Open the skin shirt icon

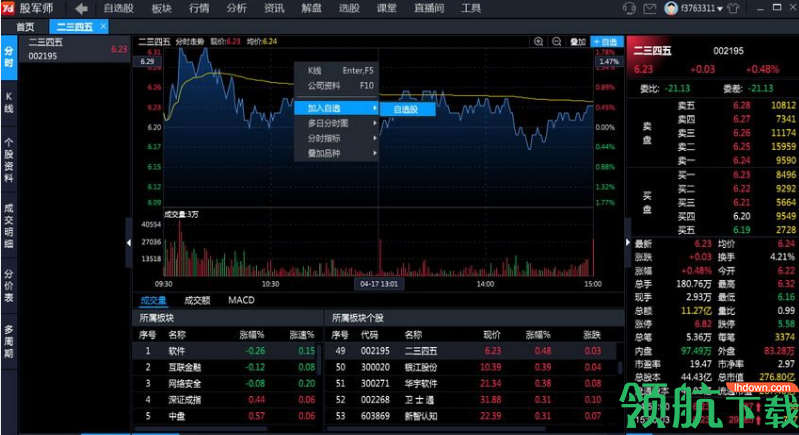point(733,8)
